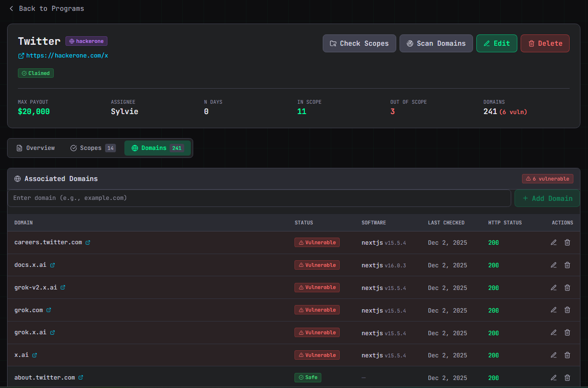Delete the x.ai domain entry
Viewport: 588px width, 388px height.
[x=567, y=355]
